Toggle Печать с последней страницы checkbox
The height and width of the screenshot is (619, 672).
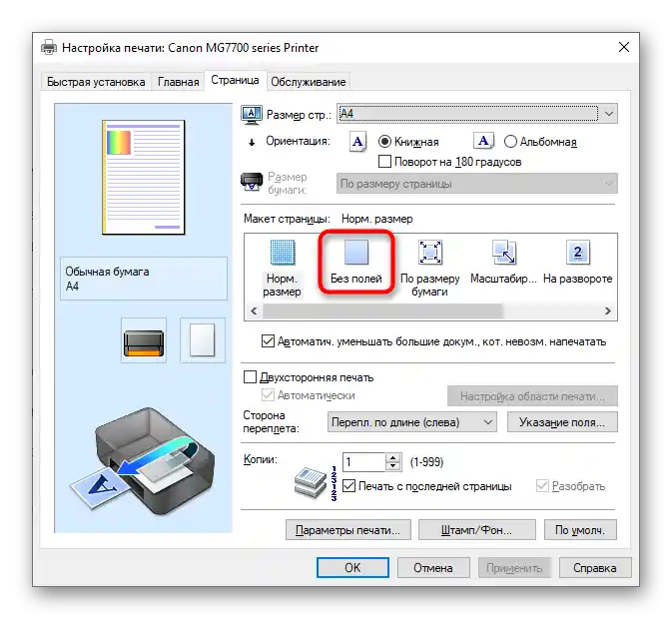pos(348,486)
